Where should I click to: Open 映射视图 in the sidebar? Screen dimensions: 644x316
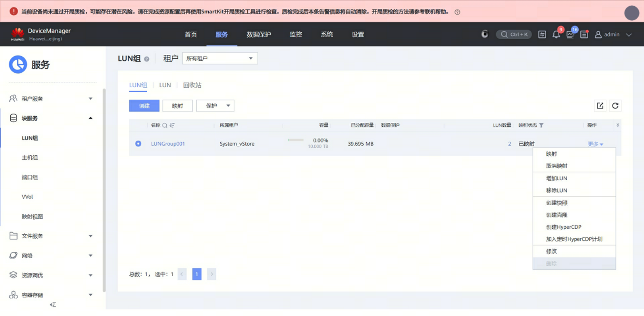click(x=32, y=217)
